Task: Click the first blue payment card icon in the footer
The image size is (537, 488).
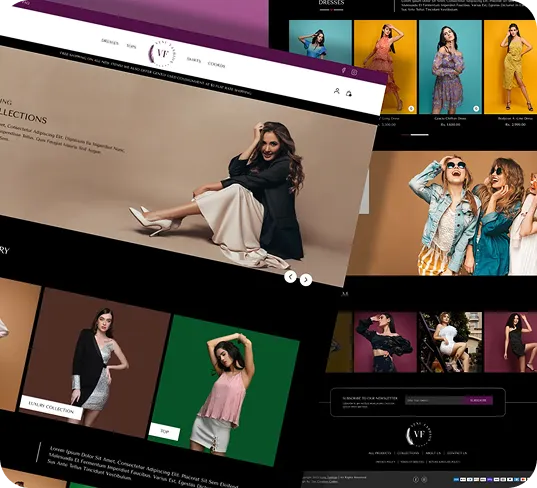Action: pyautogui.click(x=456, y=479)
